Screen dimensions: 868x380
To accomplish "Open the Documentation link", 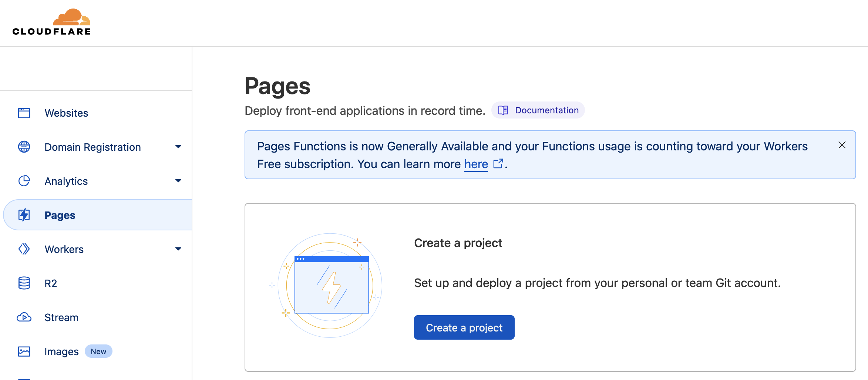I will click(x=538, y=110).
